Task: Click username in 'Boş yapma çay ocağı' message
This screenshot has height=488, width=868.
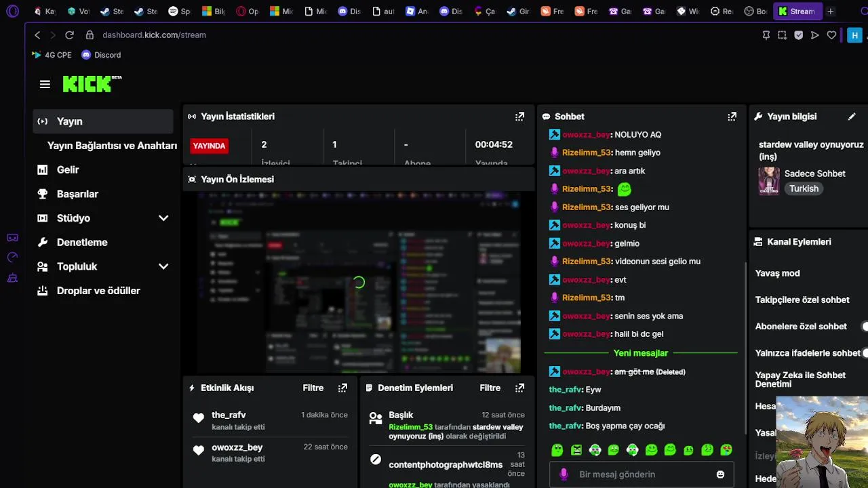Action: 566,426
